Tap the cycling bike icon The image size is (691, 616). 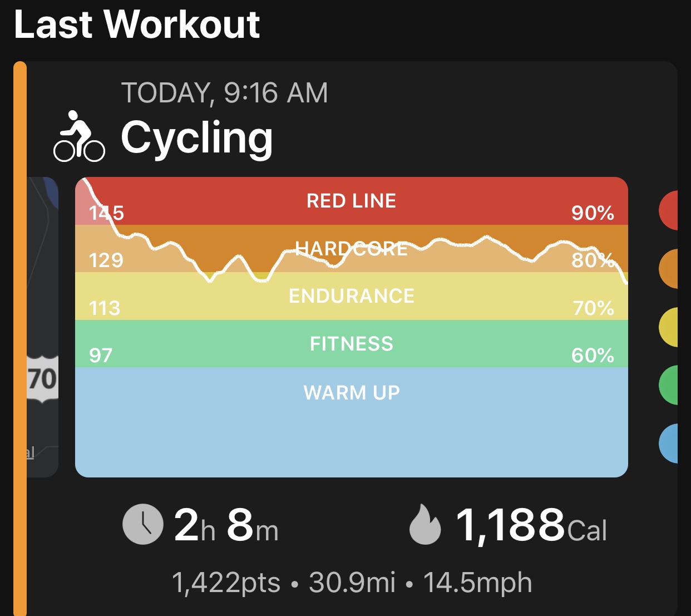pyautogui.click(x=79, y=137)
